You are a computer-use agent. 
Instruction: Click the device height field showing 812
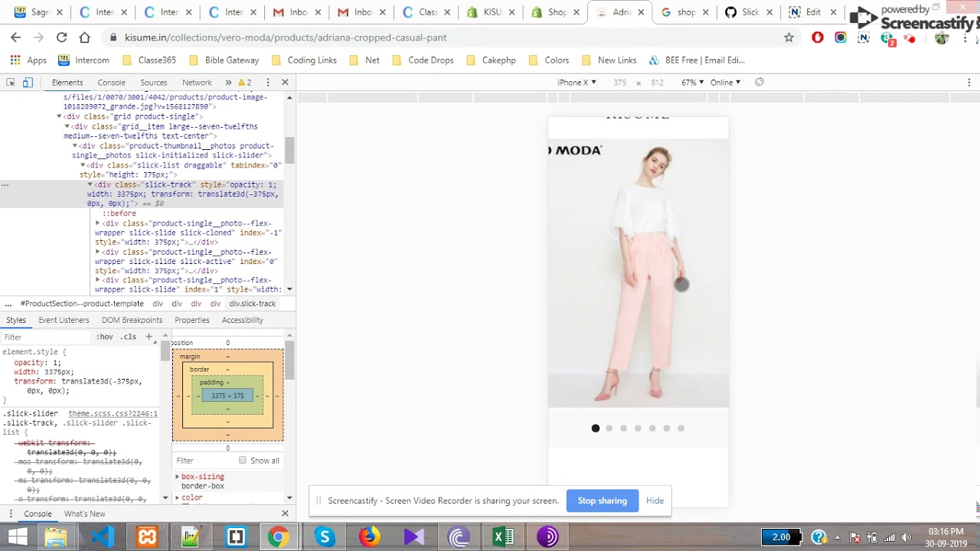click(657, 82)
